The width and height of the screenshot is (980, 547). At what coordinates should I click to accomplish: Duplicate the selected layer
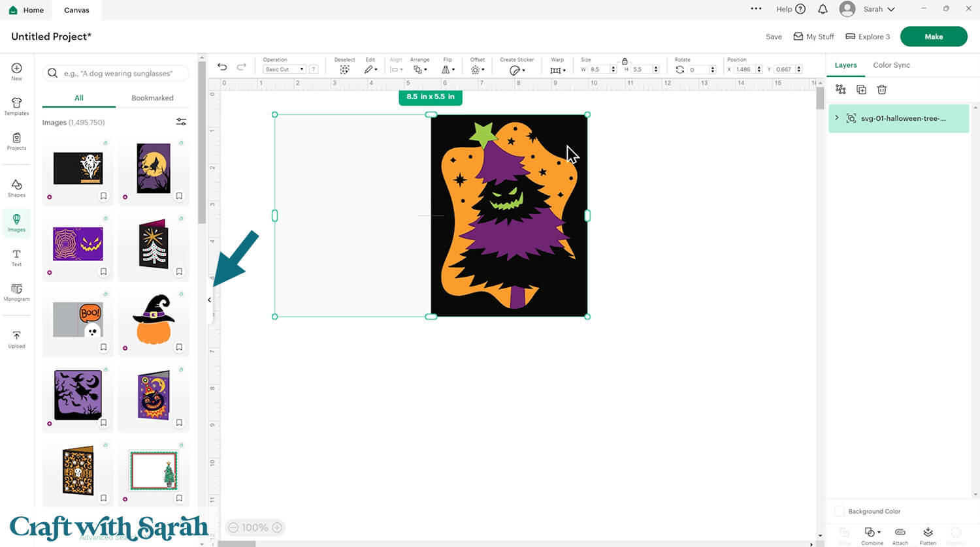pos(861,89)
